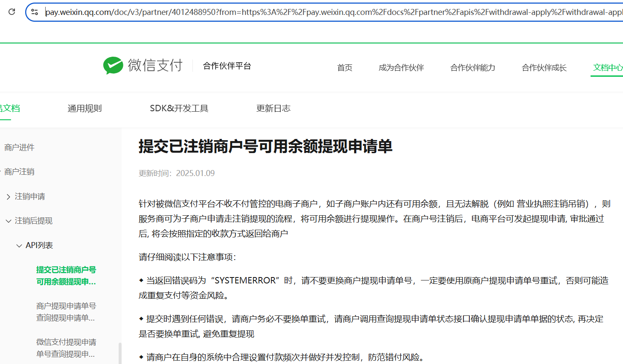Image resolution: width=623 pixels, height=364 pixels.
Task: Click the SYSTEMERROR bullet paragraph
Action: click(x=374, y=288)
